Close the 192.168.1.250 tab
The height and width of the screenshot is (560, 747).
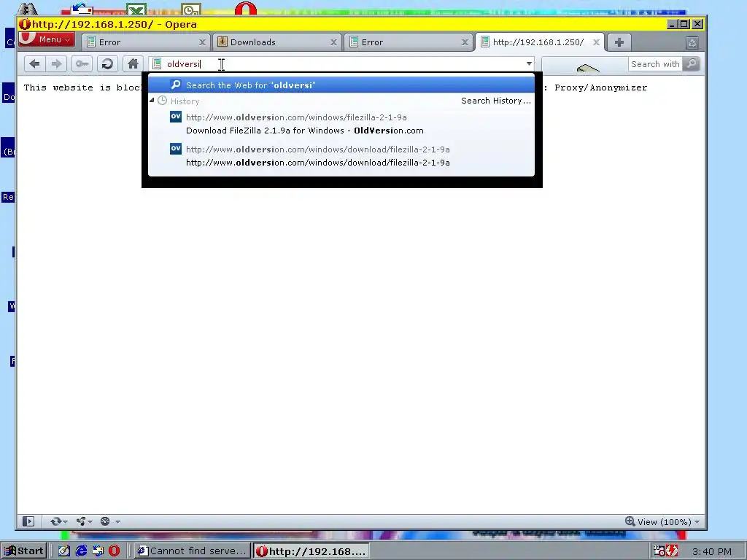[596, 42]
